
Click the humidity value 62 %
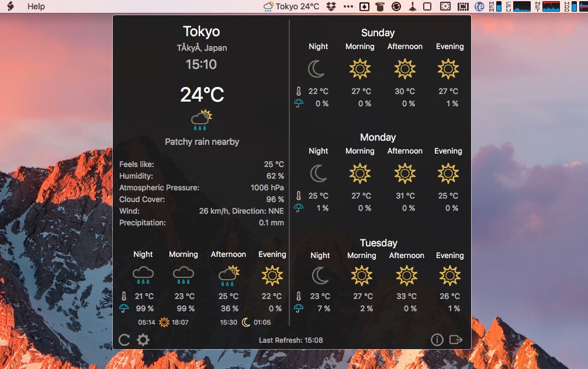click(x=275, y=176)
